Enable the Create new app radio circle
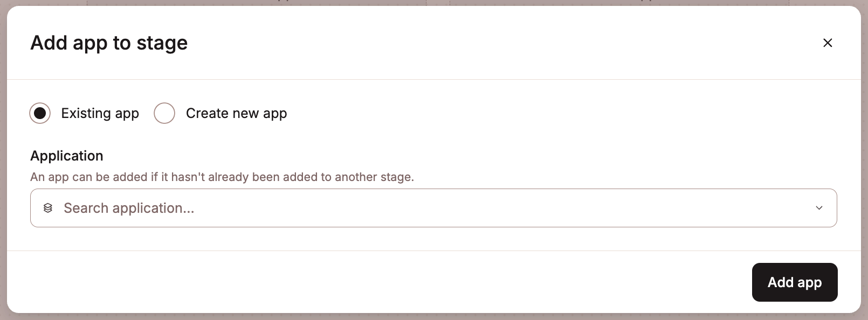The height and width of the screenshot is (320, 868). (x=164, y=113)
